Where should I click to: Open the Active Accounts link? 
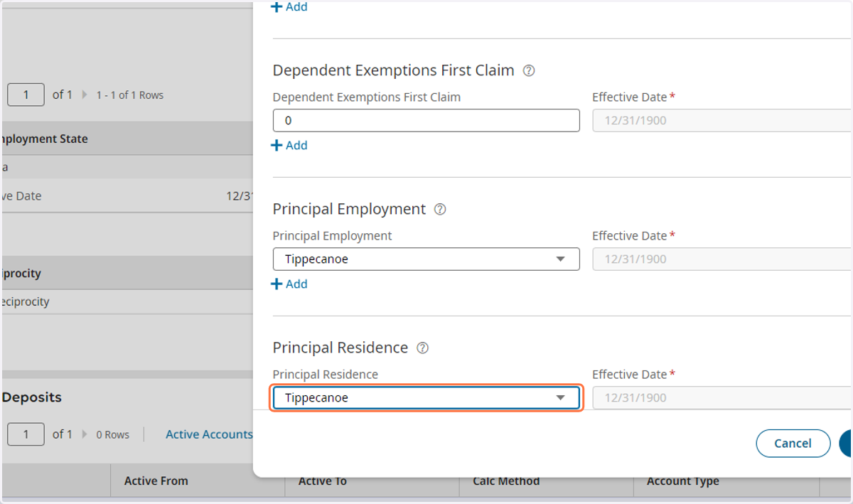[x=209, y=434]
